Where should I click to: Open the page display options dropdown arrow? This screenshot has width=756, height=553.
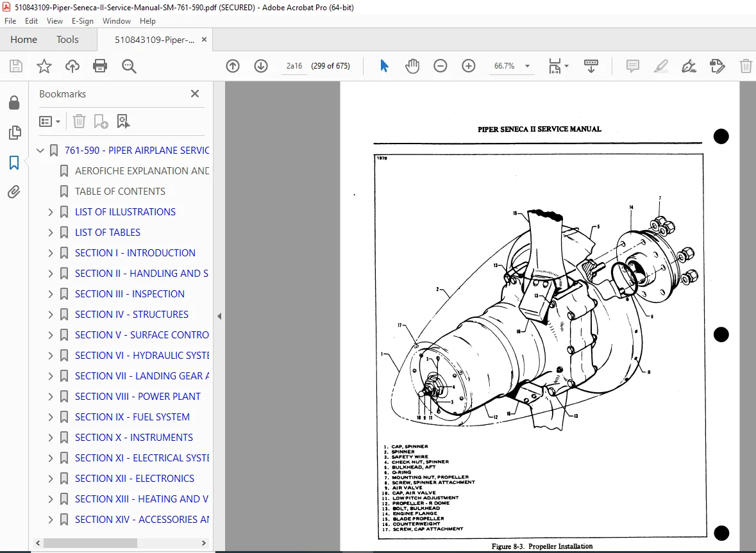tap(566, 66)
